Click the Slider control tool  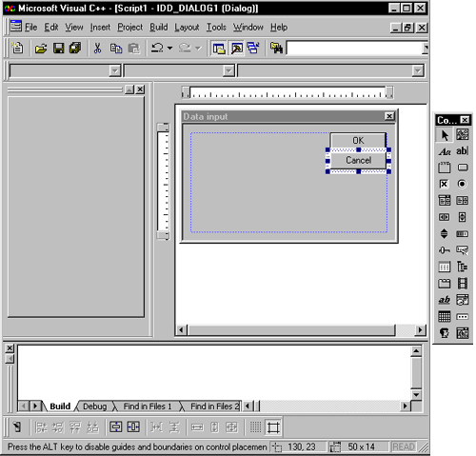point(444,250)
